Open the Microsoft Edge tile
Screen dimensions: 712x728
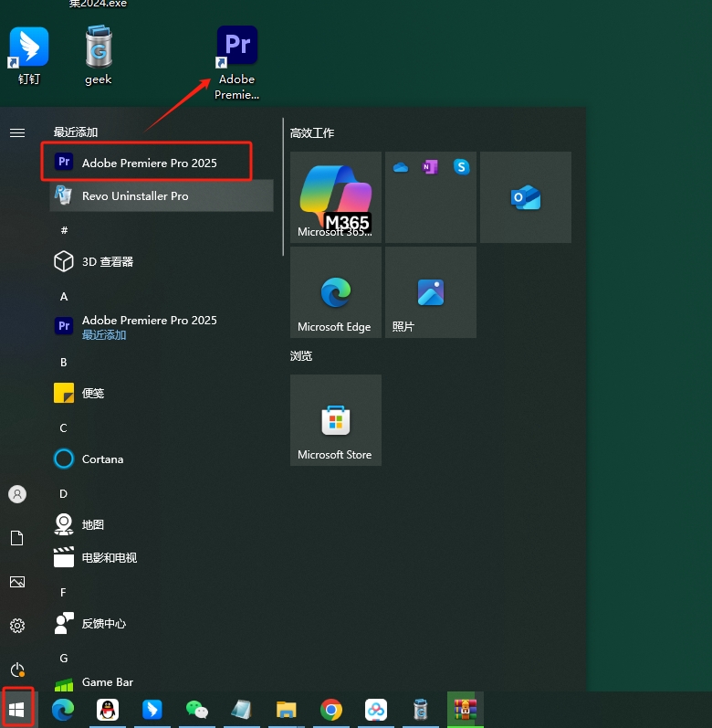coord(335,292)
